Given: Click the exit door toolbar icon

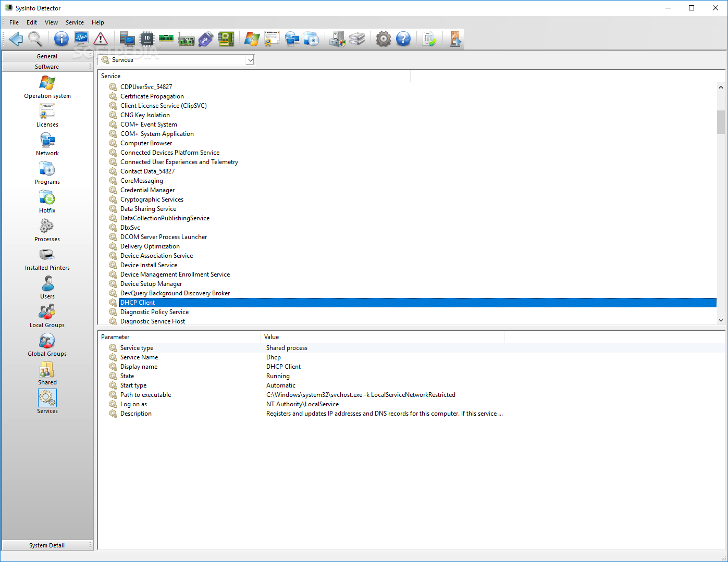Looking at the screenshot, I should point(455,39).
